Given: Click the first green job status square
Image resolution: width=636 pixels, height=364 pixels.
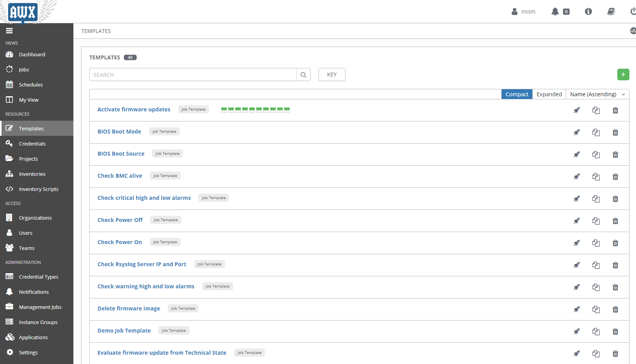Looking at the screenshot, I should coord(224,110).
